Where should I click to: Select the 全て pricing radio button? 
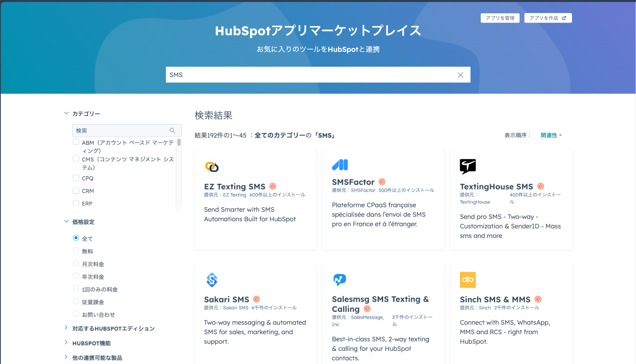(76, 238)
